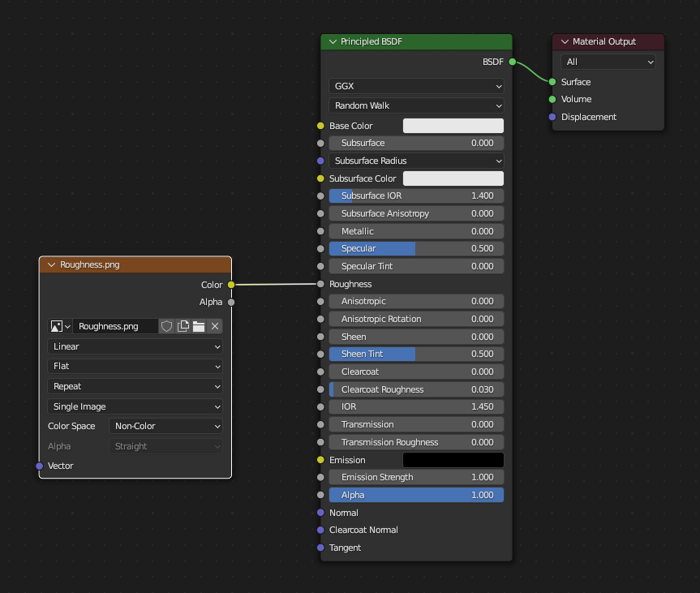Viewport: 700px width, 593px height.
Task: Open the Flat projection dropdown
Action: click(x=135, y=366)
